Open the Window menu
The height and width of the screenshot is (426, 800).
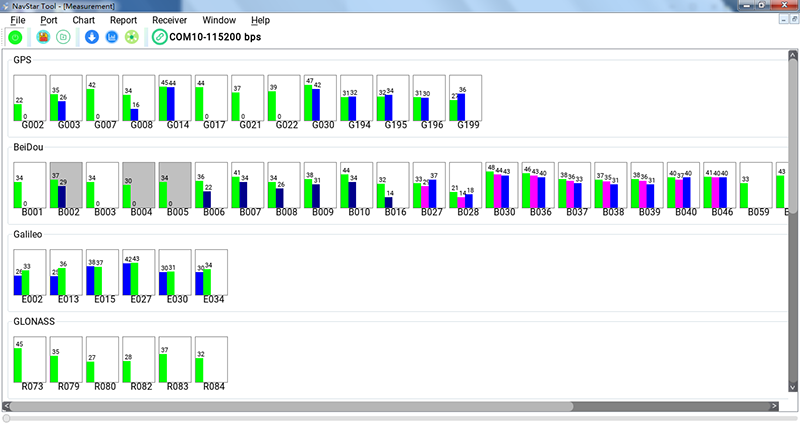pos(219,20)
